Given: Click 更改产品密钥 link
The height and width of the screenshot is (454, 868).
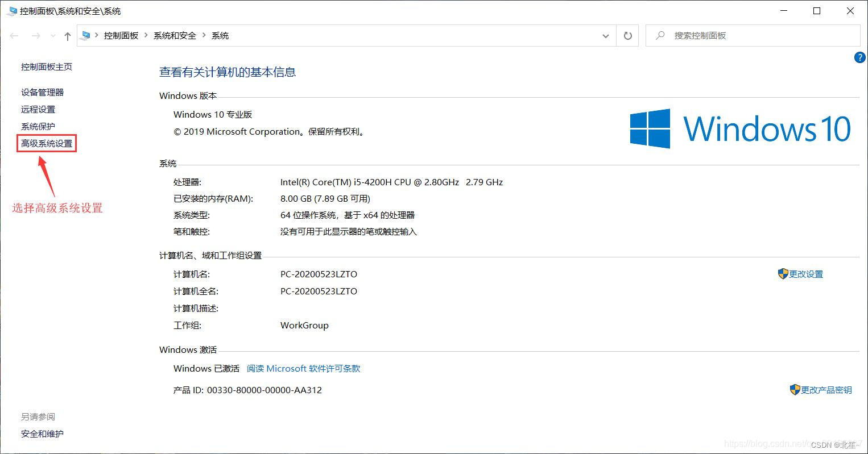Looking at the screenshot, I should (x=826, y=390).
